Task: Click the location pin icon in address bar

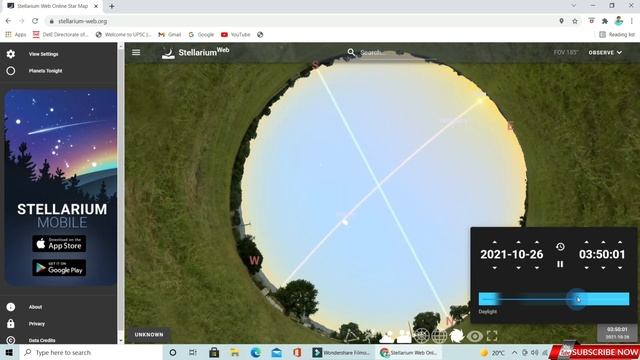Action: coord(562,21)
